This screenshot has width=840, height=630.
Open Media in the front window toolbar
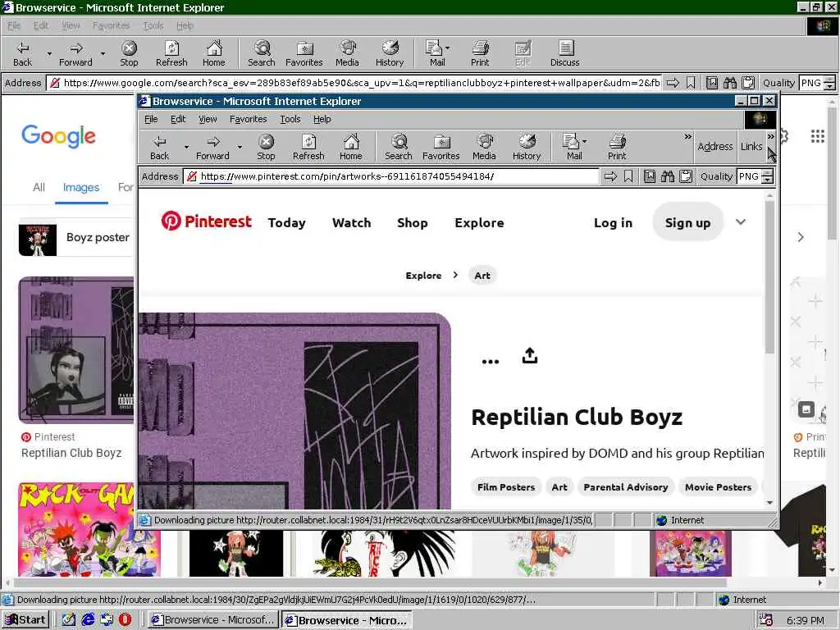[x=484, y=147]
